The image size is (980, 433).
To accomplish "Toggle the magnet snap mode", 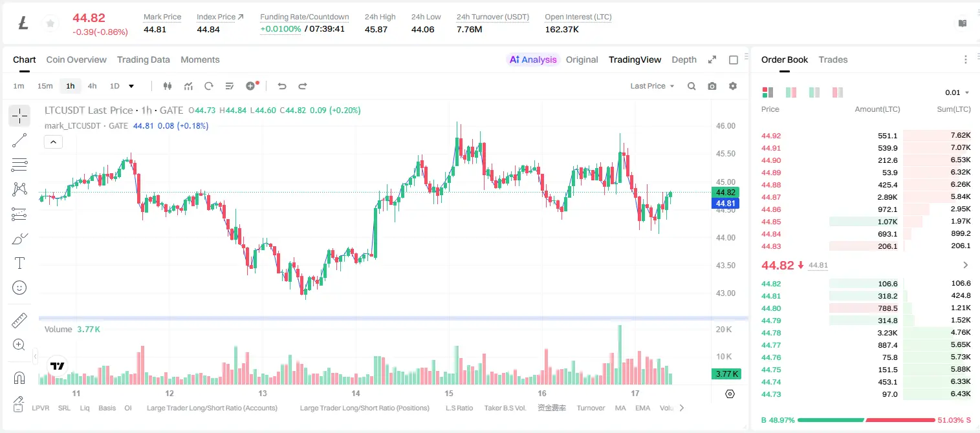I will (19, 378).
